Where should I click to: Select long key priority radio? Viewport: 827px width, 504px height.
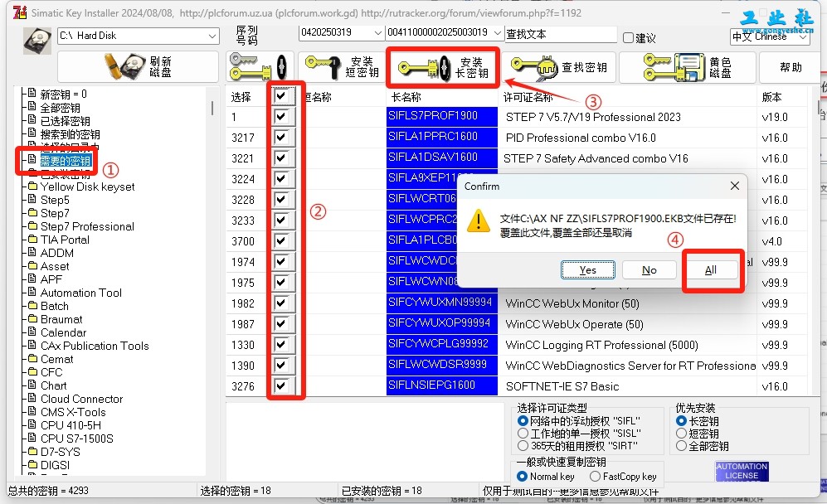pos(682,421)
